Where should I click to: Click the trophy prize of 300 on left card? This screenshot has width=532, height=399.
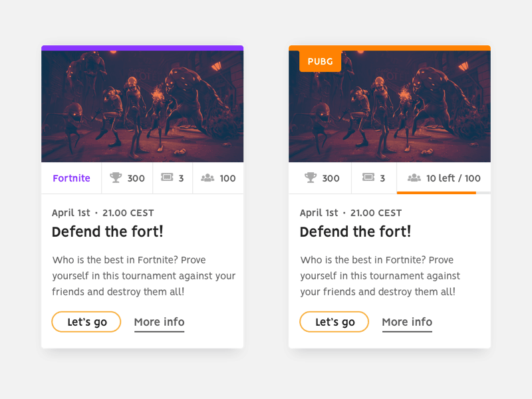coord(126,178)
